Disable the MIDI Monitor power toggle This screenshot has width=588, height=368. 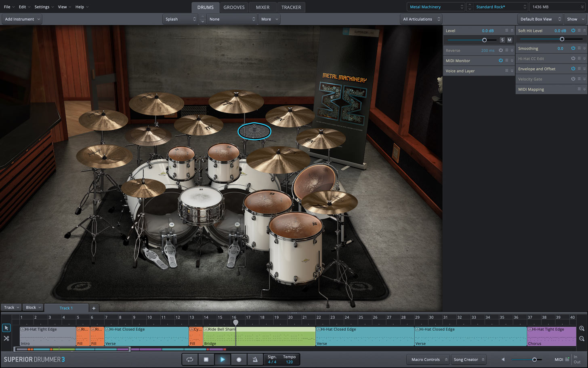coord(500,60)
